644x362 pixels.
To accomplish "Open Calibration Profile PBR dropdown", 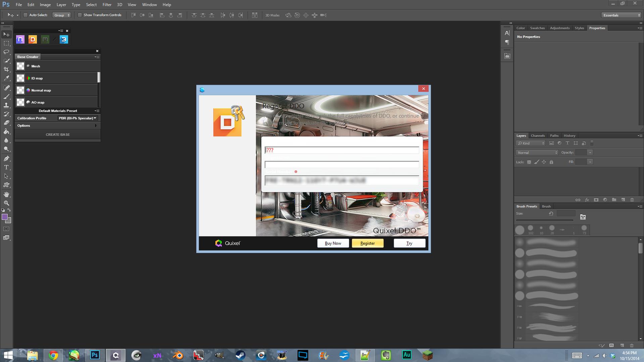I will click(x=78, y=118).
